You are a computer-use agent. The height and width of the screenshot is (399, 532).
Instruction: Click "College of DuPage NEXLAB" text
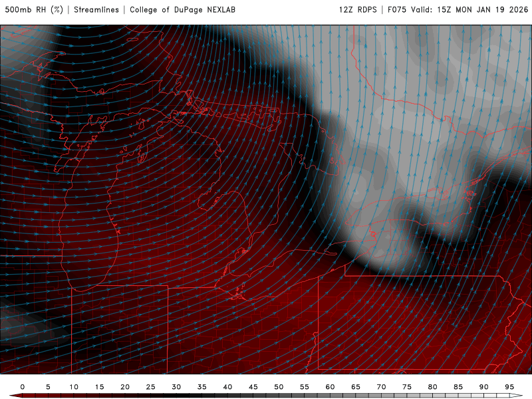(182, 9)
